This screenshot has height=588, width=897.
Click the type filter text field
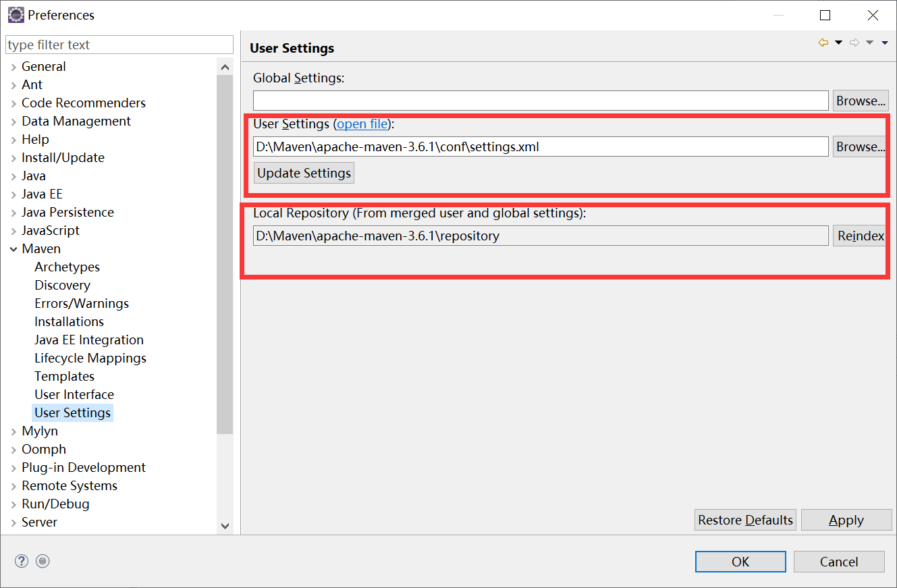[119, 45]
